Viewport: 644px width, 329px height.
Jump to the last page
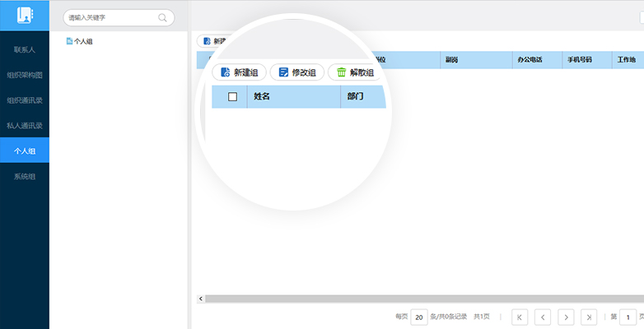[x=589, y=317]
